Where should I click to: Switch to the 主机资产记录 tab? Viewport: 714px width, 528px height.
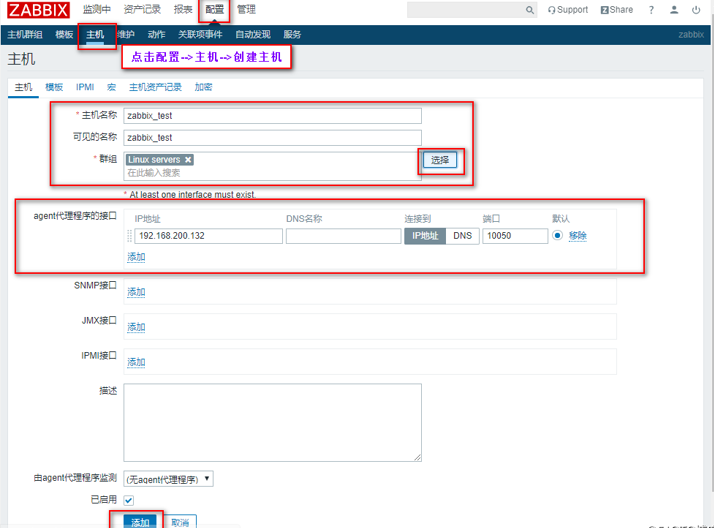pos(155,87)
